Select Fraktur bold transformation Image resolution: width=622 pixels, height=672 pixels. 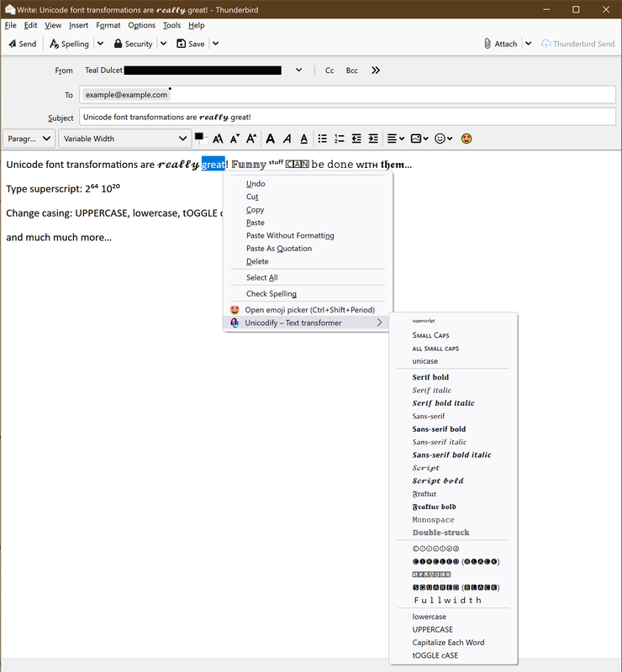pyautogui.click(x=453, y=507)
